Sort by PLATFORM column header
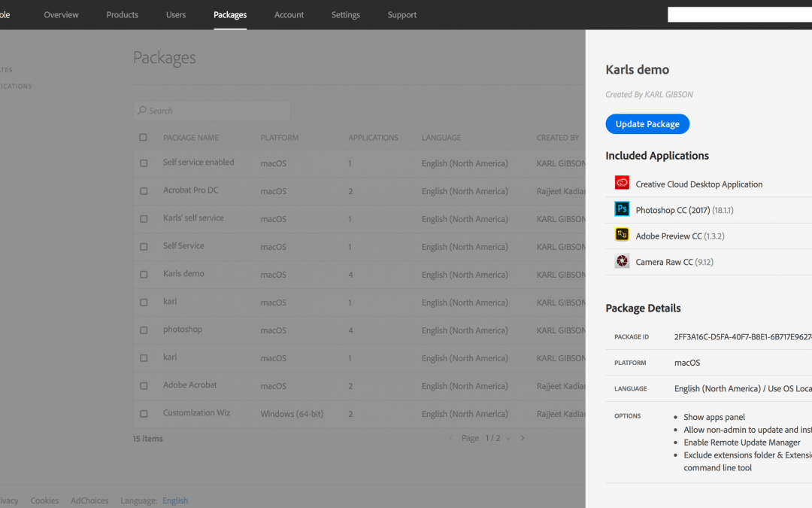The height and width of the screenshot is (508, 812). tap(280, 138)
